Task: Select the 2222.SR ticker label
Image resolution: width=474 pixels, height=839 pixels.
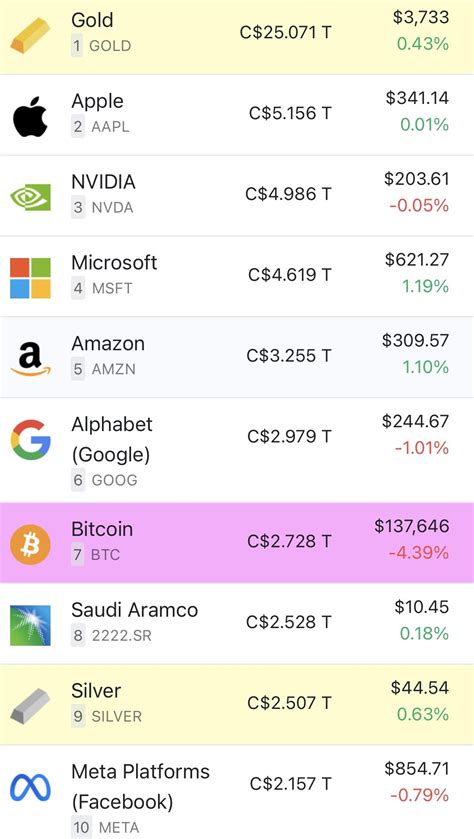Action: pyautogui.click(x=121, y=636)
